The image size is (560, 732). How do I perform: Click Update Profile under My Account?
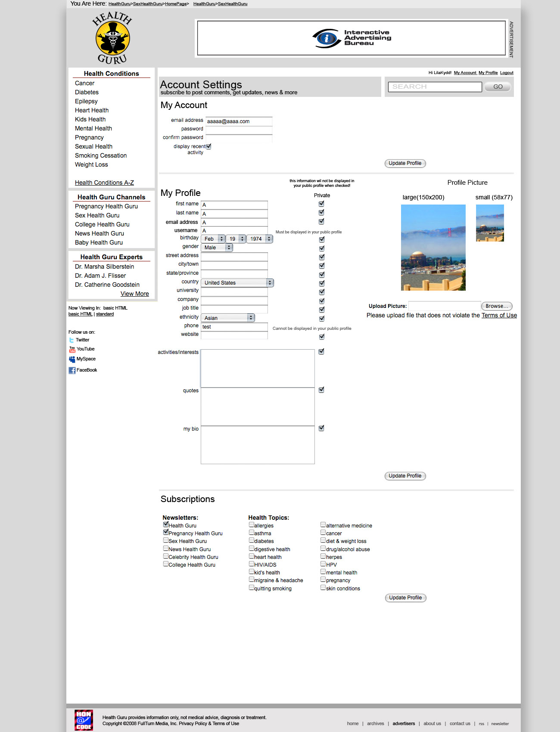(x=405, y=163)
